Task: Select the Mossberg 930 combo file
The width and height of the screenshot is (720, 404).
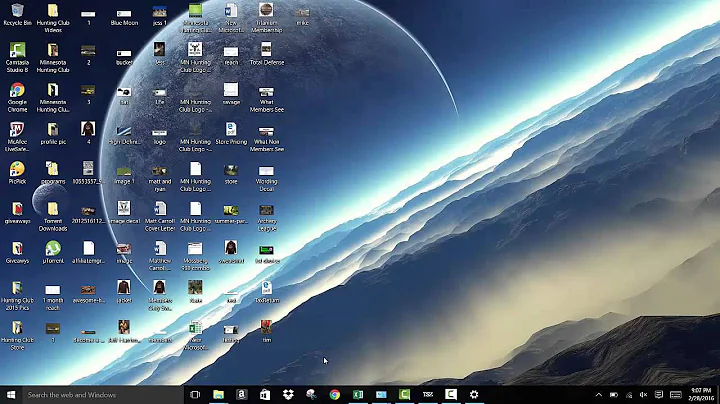Action: [x=195, y=256]
